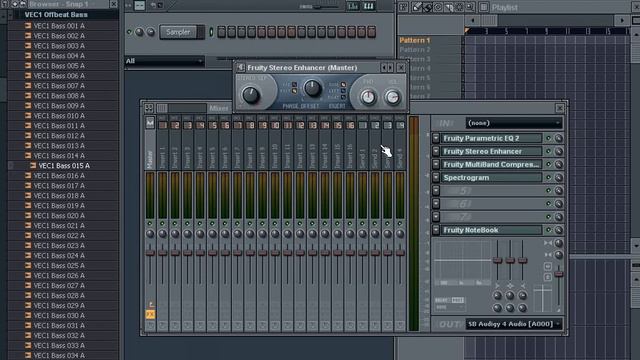Open slot menu arrow for Fruity NoteBook

click(436, 230)
